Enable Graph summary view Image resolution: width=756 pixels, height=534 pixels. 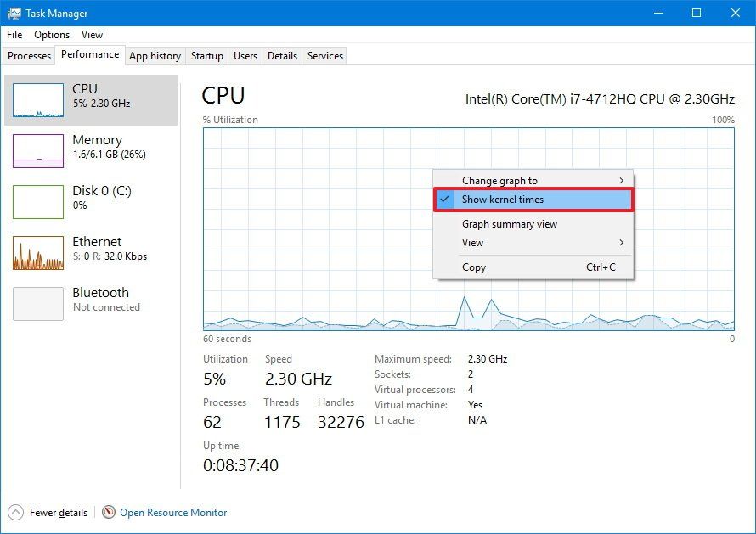click(x=510, y=224)
